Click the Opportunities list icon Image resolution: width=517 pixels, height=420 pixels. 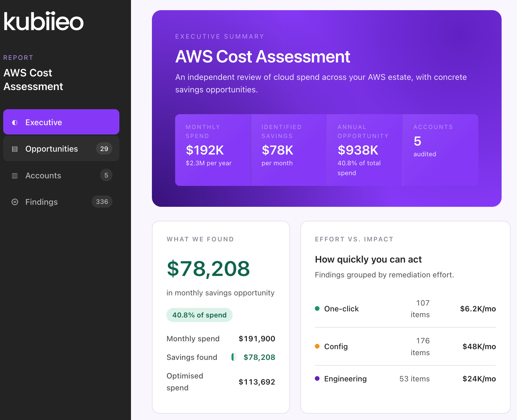point(15,149)
